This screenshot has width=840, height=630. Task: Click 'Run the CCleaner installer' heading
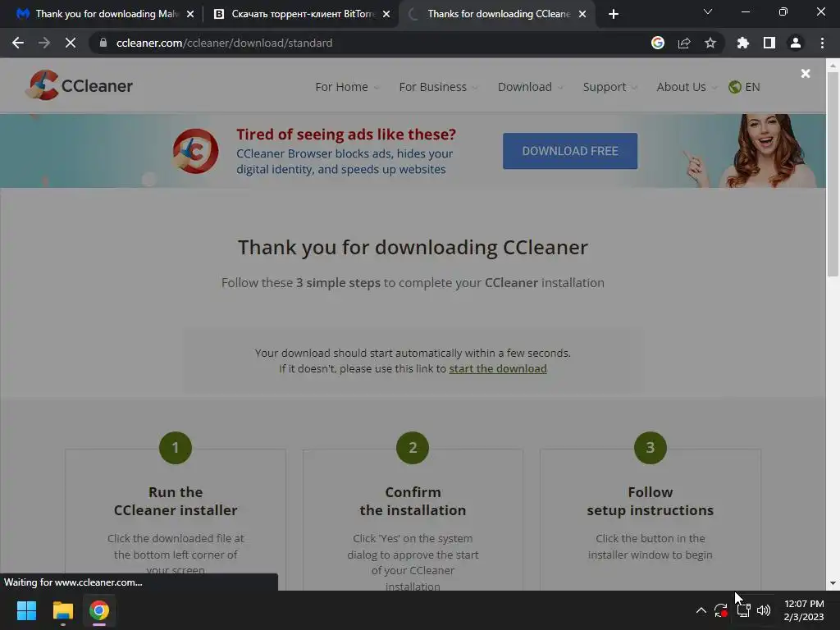[176, 501]
